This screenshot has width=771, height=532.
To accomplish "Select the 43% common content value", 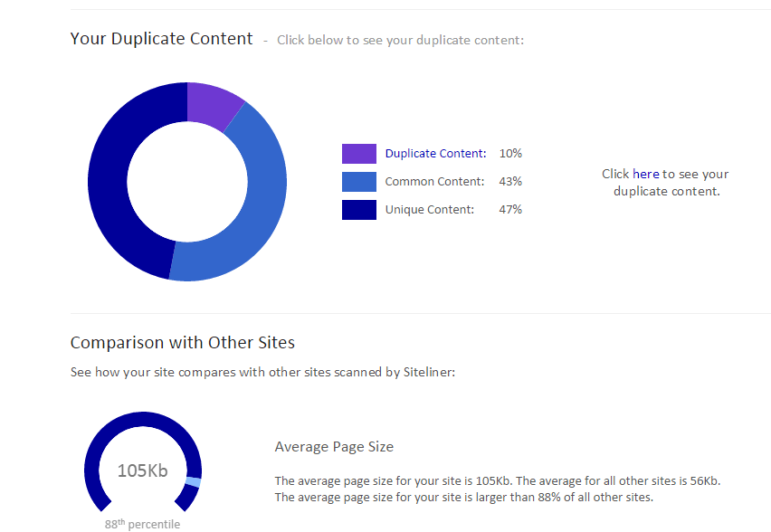I will click(x=510, y=181).
